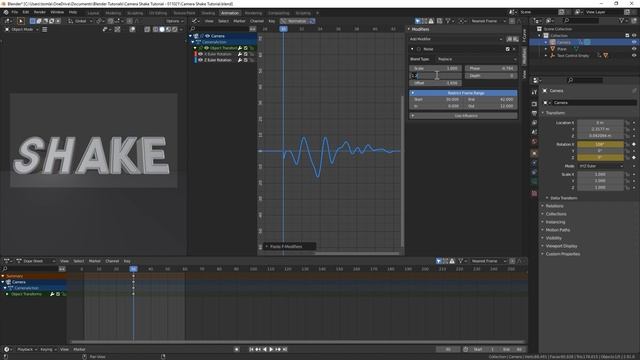Open the Object Mode dropdown

pos(22,29)
